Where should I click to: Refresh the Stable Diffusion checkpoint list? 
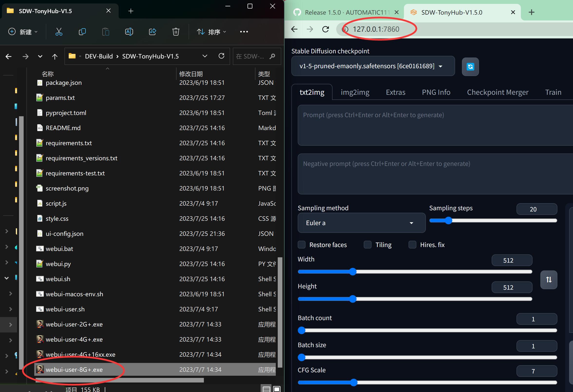click(x=470, y=67)
